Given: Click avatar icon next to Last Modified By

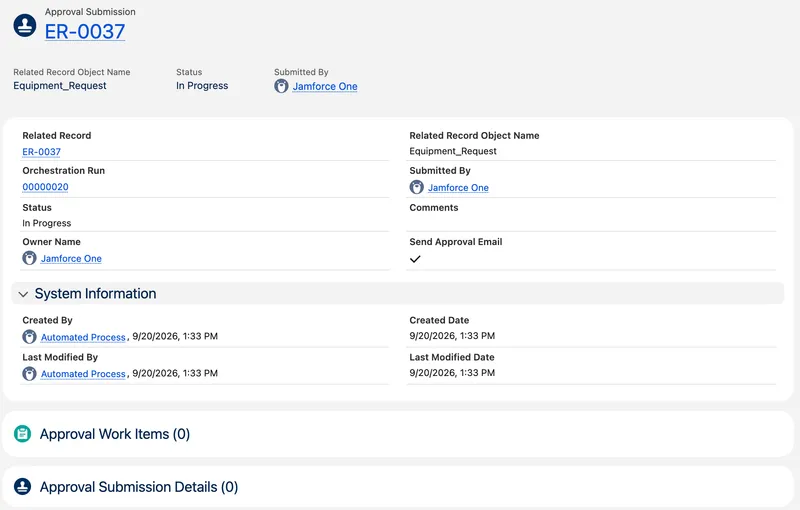Looking at the screenshot, I should coord(29,373).
